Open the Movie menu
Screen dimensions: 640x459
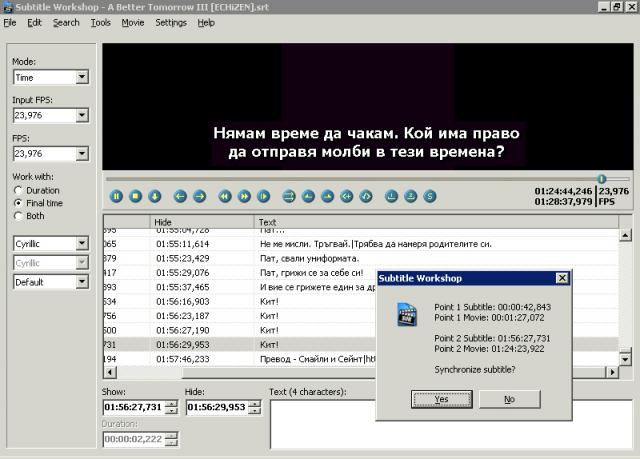coord(133,23)
